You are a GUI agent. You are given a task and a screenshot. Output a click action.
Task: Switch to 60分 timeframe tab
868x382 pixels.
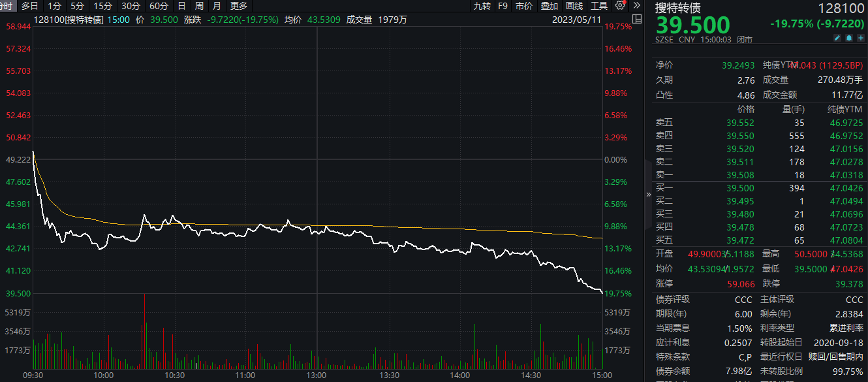coord(159,6)
